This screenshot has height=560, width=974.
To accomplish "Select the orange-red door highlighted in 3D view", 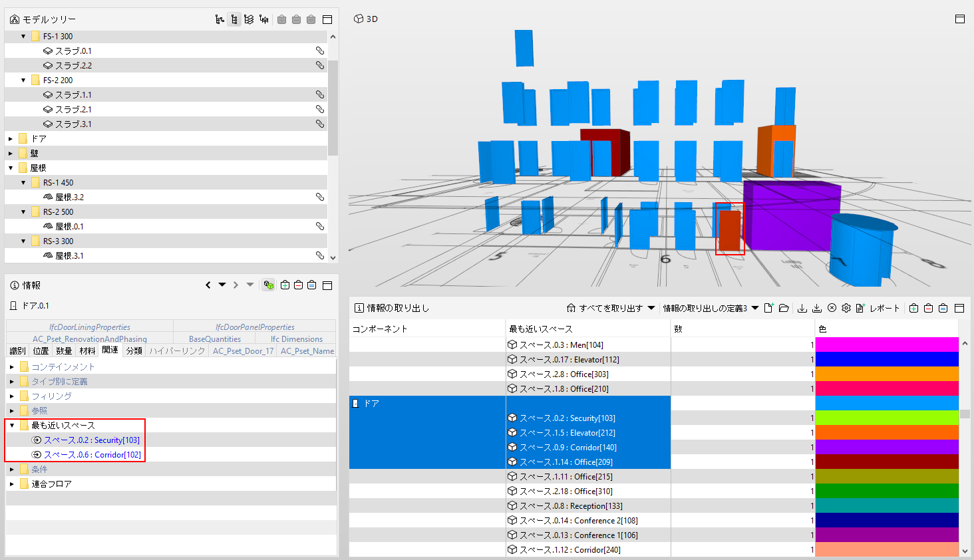I will (x=730, y=230).
